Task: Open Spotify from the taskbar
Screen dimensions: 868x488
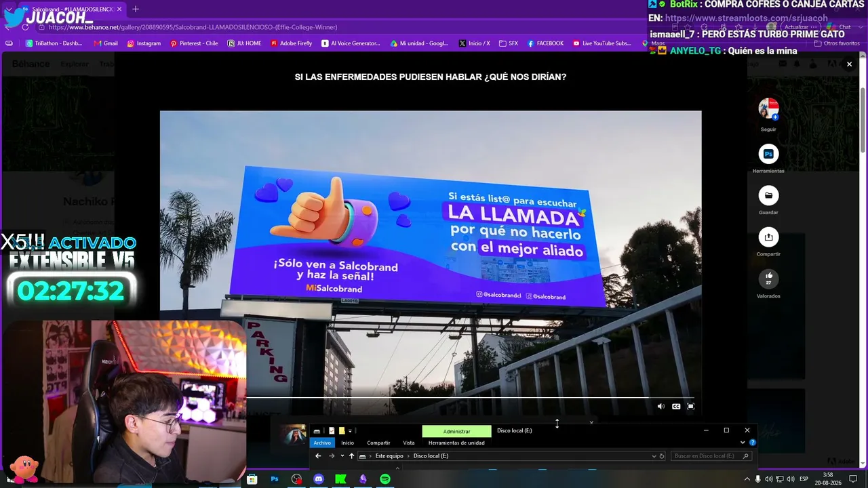Action: pyautogui.click(x=385, y=479)
